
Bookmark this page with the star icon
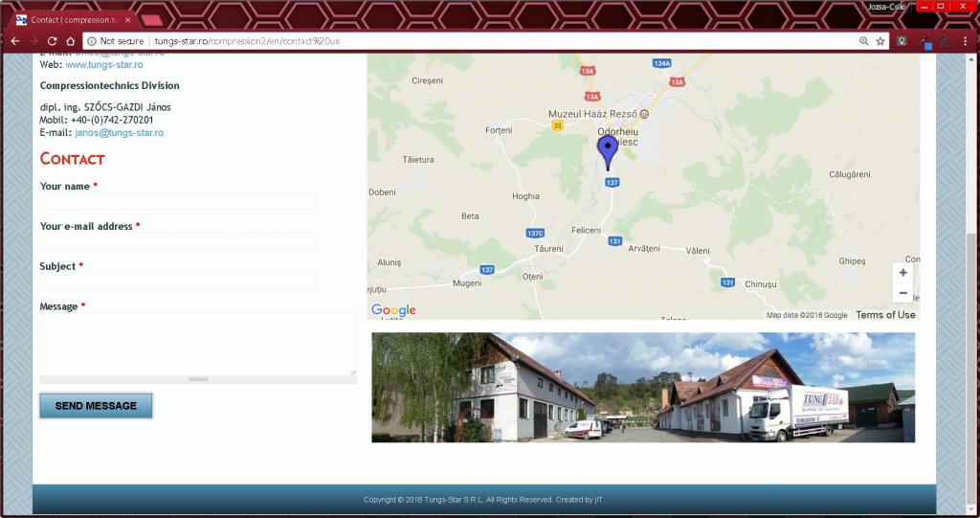point(880,41)
